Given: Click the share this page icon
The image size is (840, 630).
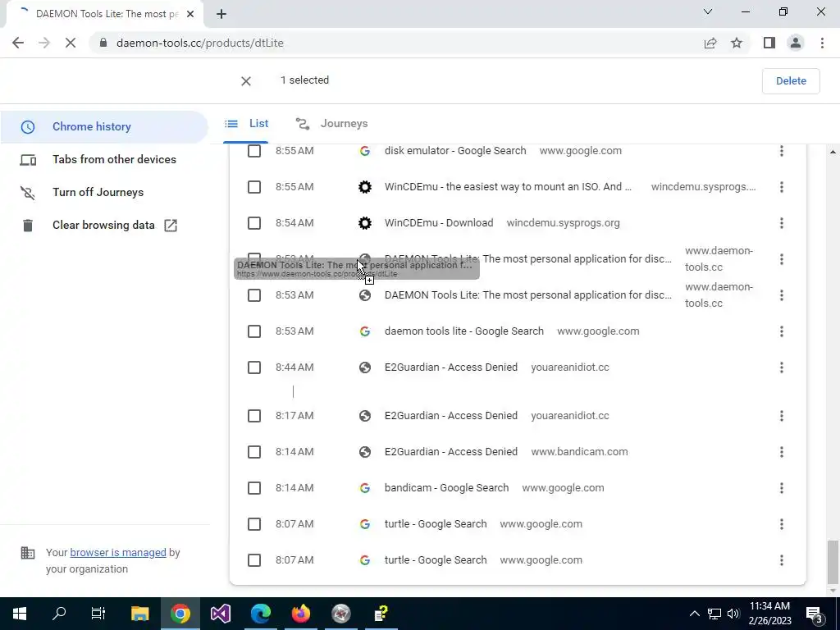Looking at the screenshot, I should (710, 43).
